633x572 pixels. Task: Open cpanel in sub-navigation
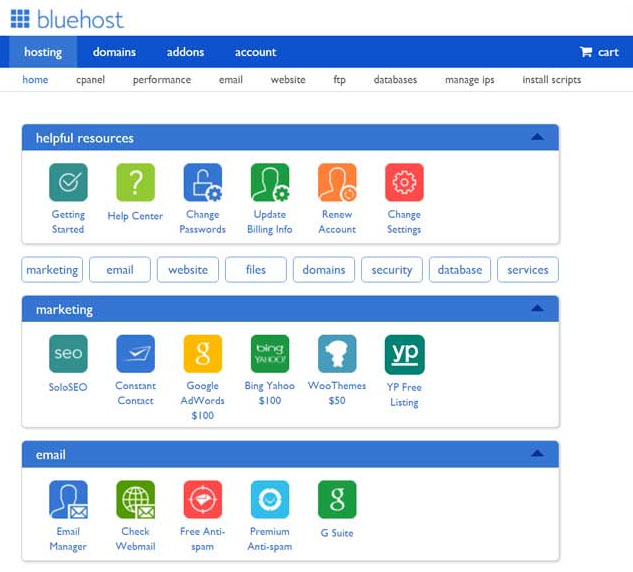tap(90, 80)
